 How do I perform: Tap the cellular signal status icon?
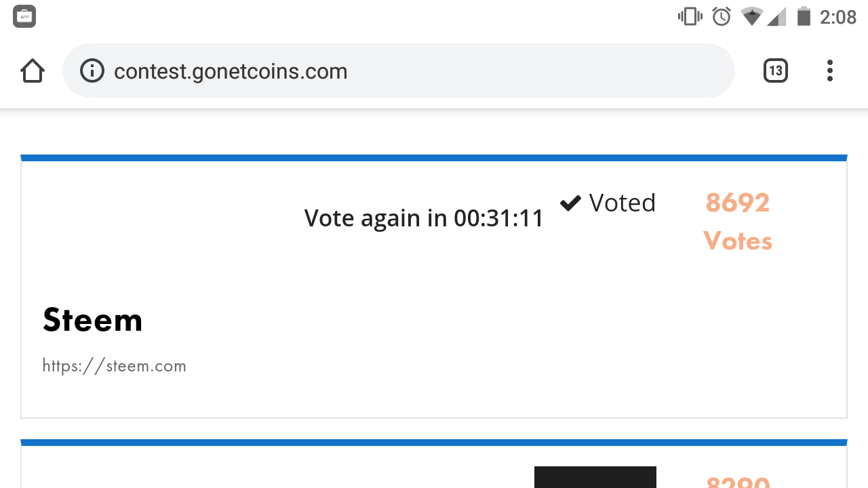[x=776, y=16]
